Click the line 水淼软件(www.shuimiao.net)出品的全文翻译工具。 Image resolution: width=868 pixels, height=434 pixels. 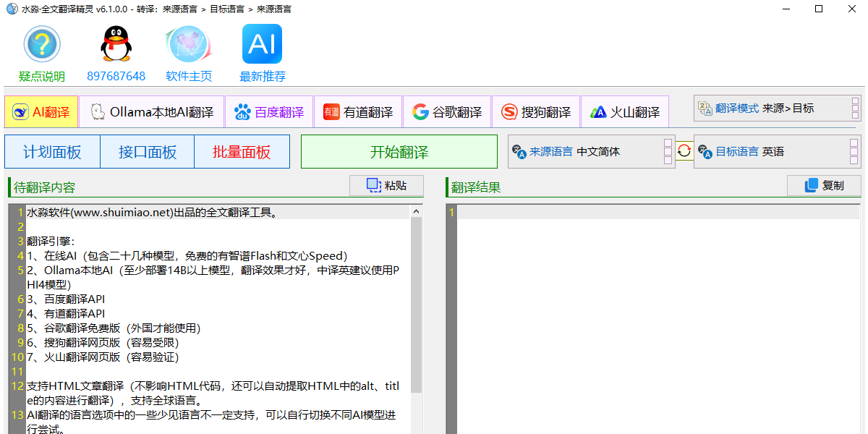(152, 212)
